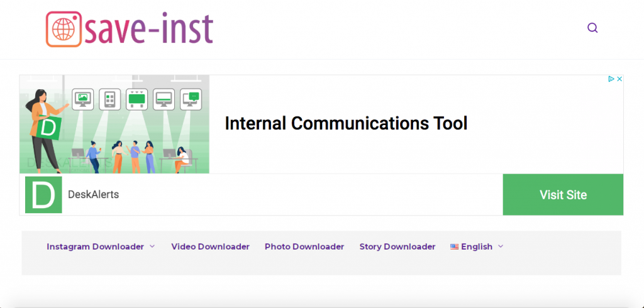Expand the Instagram Downloader chevron
This screenshot has height=308, width=644.
pos(152,247)
